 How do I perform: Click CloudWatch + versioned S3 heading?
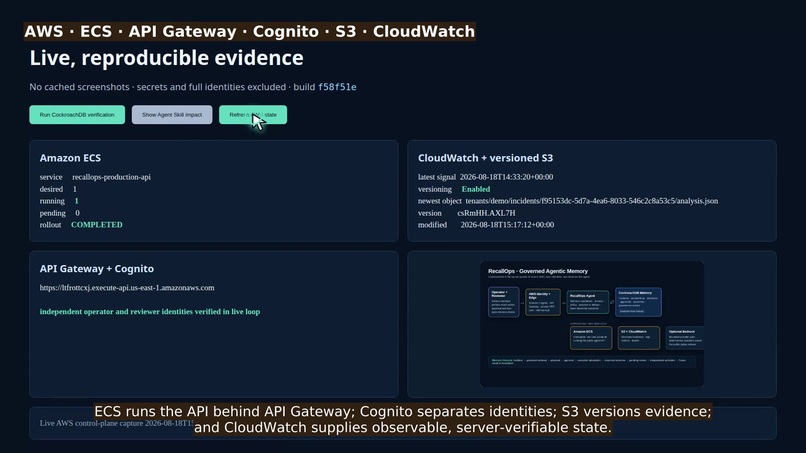[485, 158]
